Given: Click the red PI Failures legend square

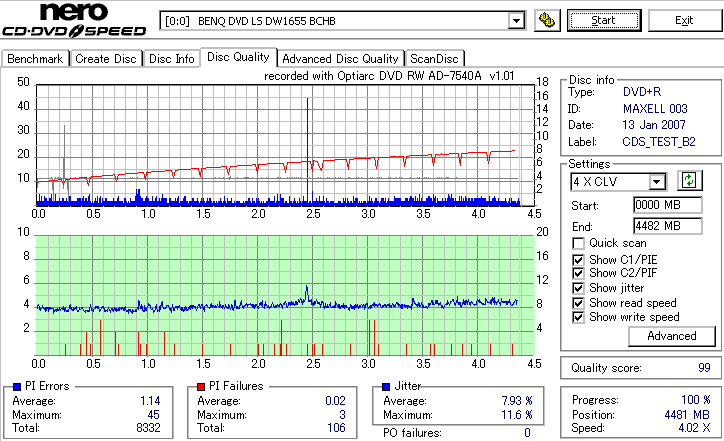Looking at the screenshot, I should coord(201,387).
